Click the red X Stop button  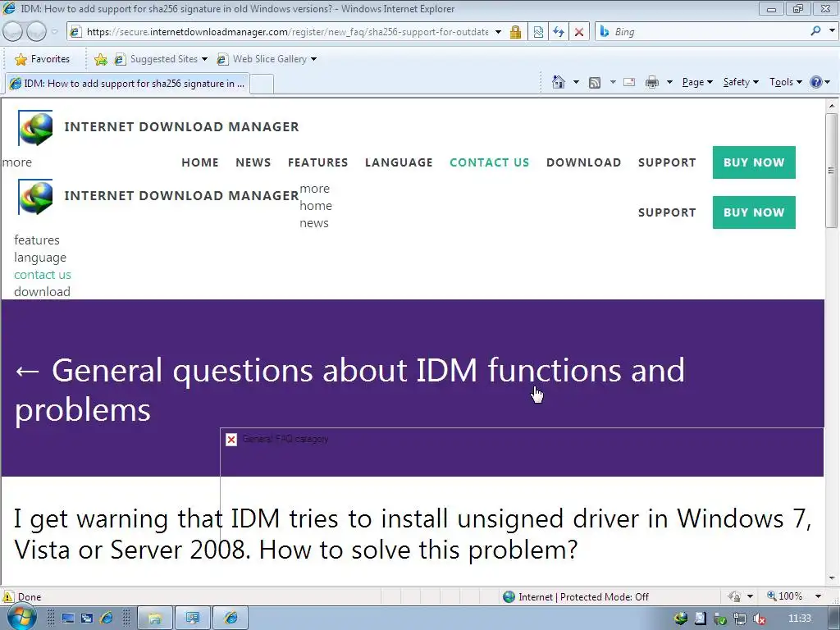(x=579, y=32)
